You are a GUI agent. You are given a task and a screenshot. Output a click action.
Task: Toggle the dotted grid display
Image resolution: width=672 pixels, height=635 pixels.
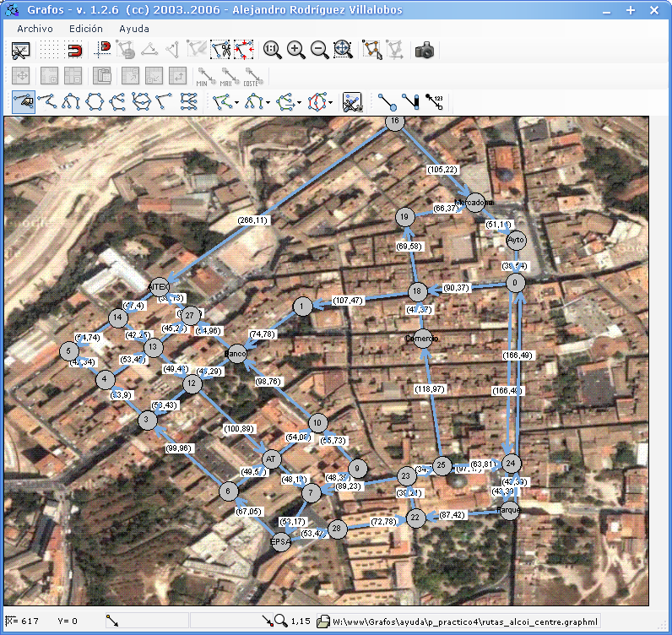50,51
